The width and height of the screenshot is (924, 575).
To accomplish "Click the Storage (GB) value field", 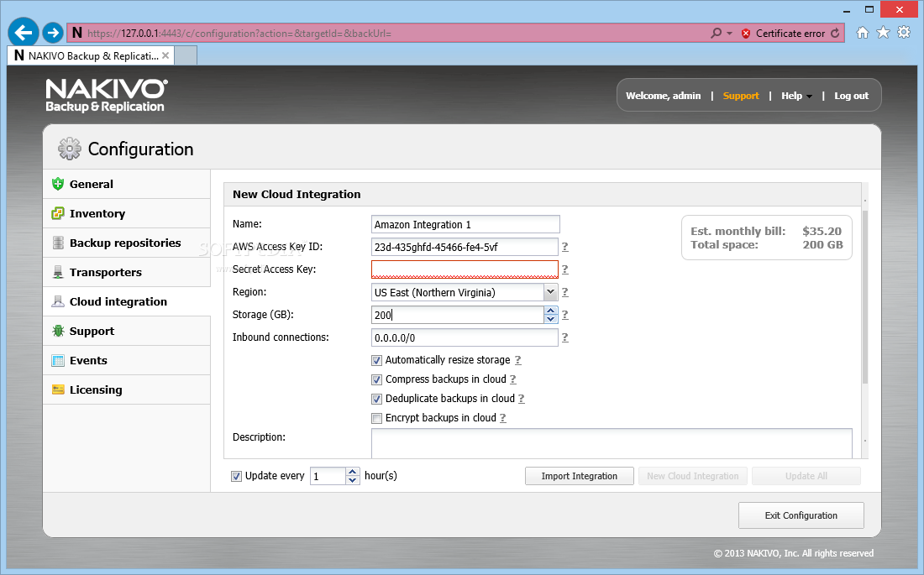I will pyautogui.click(x=457, y=315).
